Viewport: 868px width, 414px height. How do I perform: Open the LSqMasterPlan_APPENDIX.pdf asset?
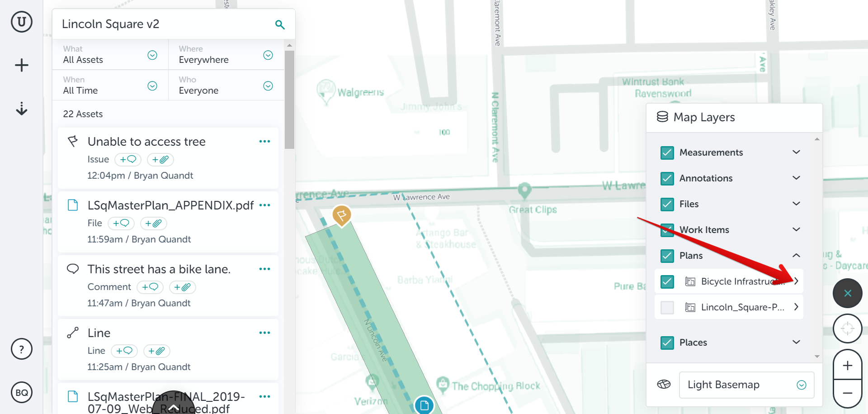pos(170,205)
